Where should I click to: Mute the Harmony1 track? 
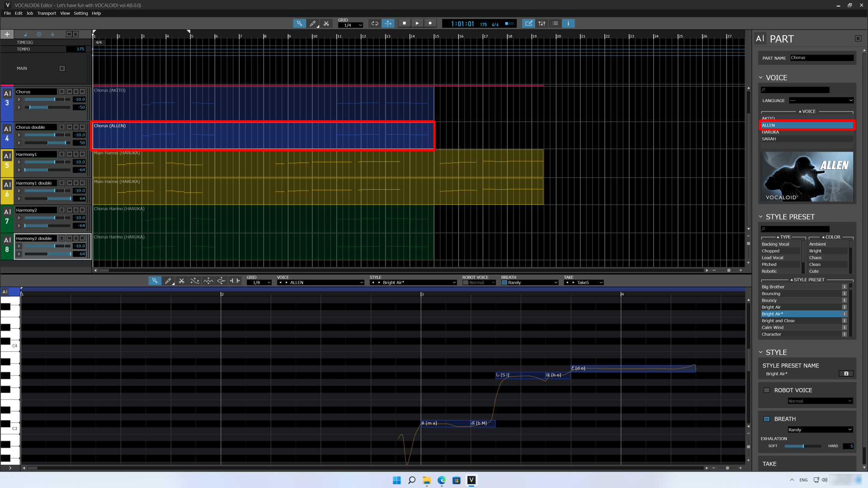[69, 154]
